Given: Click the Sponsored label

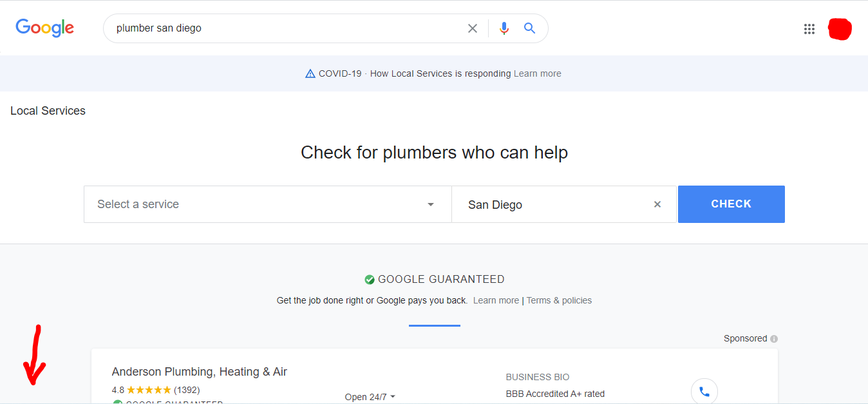Looking at the screenshot, I should pyautogui.click(x=746, y=338).
